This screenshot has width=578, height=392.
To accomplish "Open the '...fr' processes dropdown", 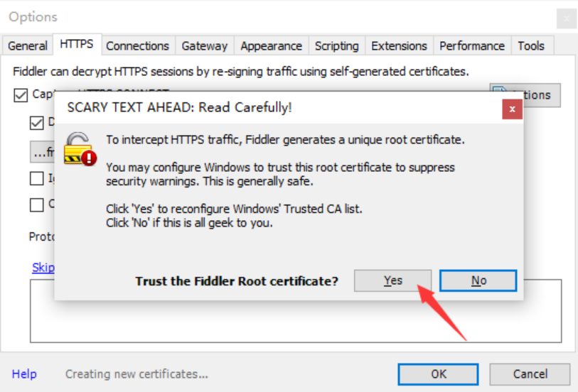I will (x=43, y=151).
